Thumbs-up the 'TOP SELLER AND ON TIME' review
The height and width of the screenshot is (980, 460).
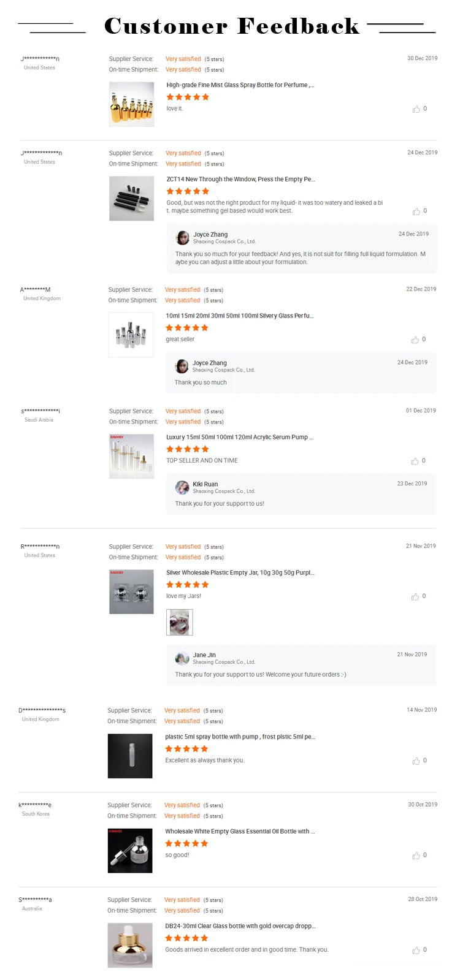point(415,461)
